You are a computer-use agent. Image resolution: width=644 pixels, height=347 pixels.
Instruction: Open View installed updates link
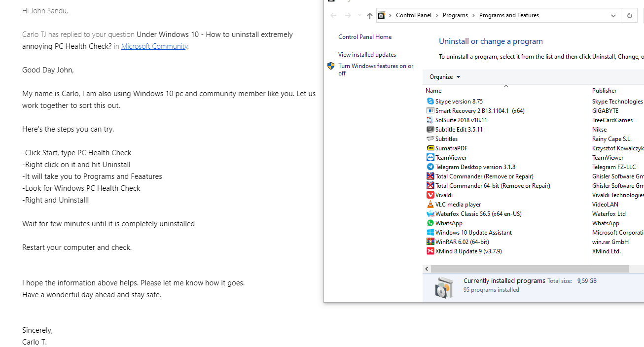point(367,55)
